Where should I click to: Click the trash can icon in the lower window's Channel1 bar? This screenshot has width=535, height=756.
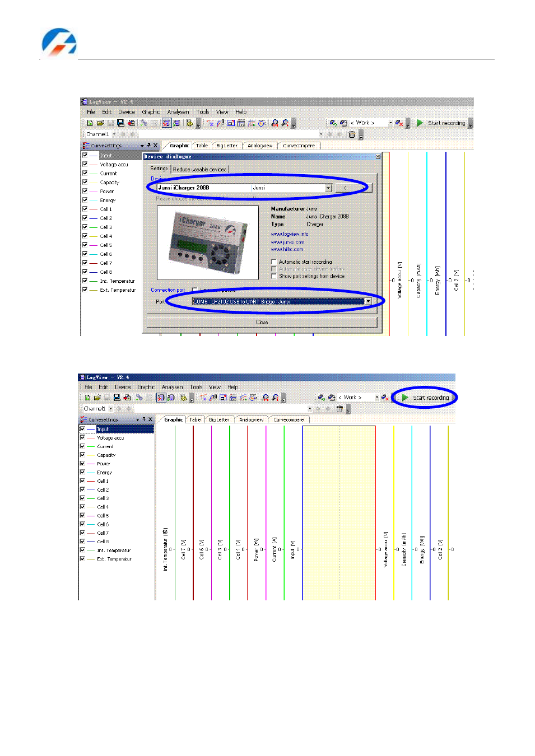(339, 409)
